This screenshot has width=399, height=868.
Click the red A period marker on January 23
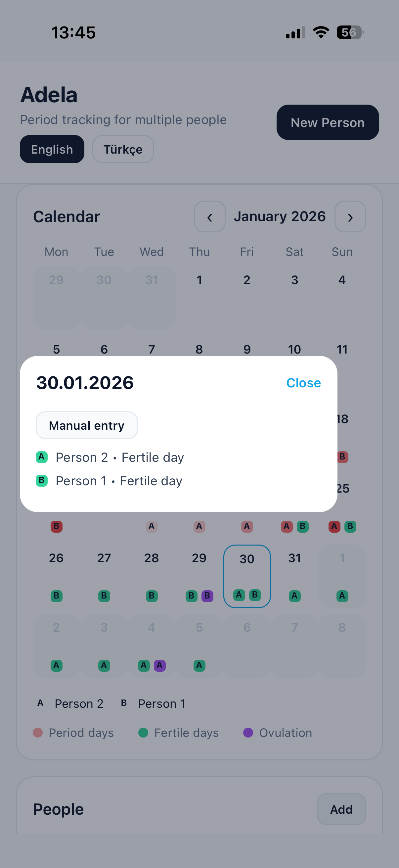247,527
